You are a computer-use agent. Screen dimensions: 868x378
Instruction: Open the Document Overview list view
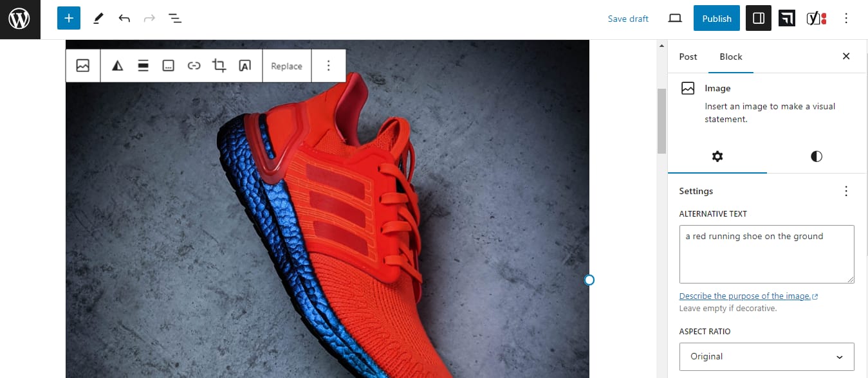175,19
